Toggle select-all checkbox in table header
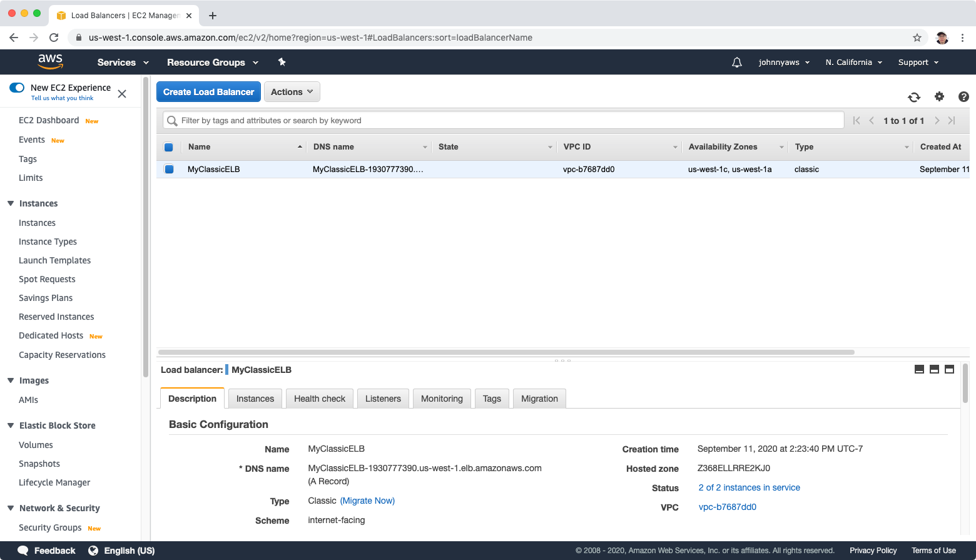This screenshot has height=560, width=976. [168, 147]
